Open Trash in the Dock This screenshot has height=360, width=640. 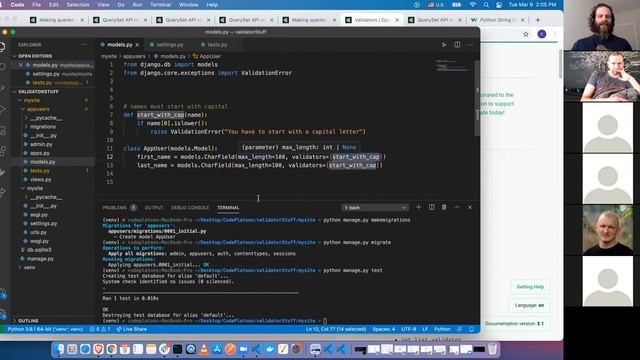tap(493, 349)
